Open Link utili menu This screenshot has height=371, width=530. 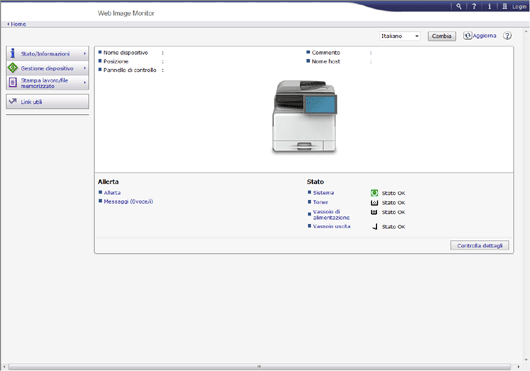47,101
